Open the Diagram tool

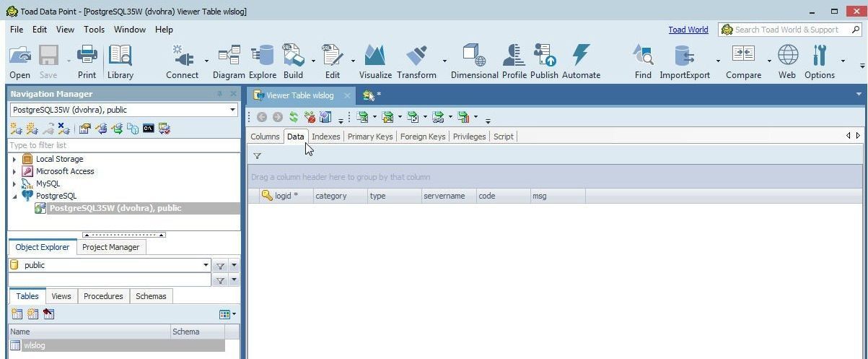(x=229, y=61)
